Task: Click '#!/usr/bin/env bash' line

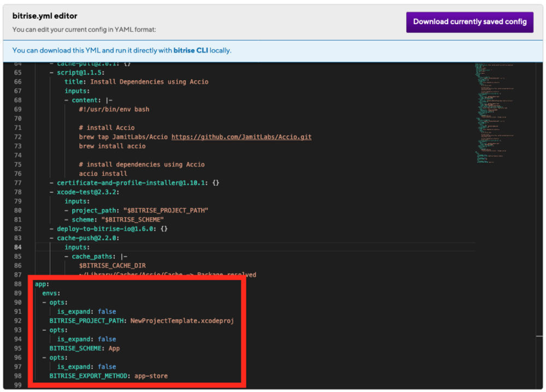Action: [114, 109]
